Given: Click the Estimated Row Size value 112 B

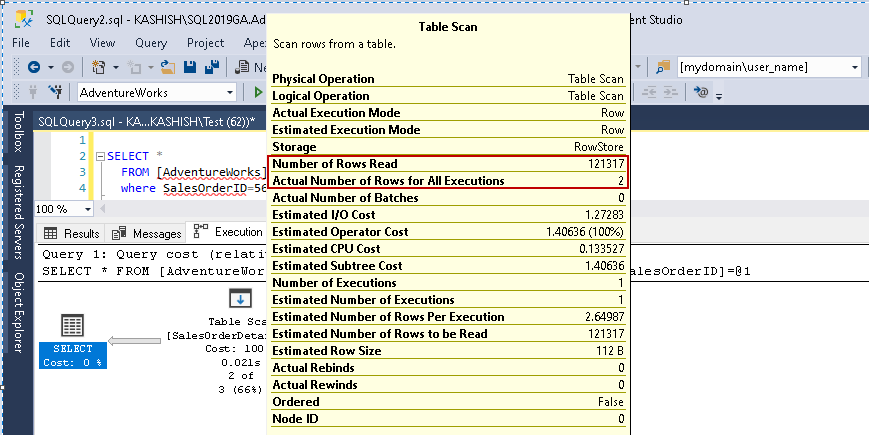Looking at the screenshot, I should pyautogui.click(x=609, y=351).
